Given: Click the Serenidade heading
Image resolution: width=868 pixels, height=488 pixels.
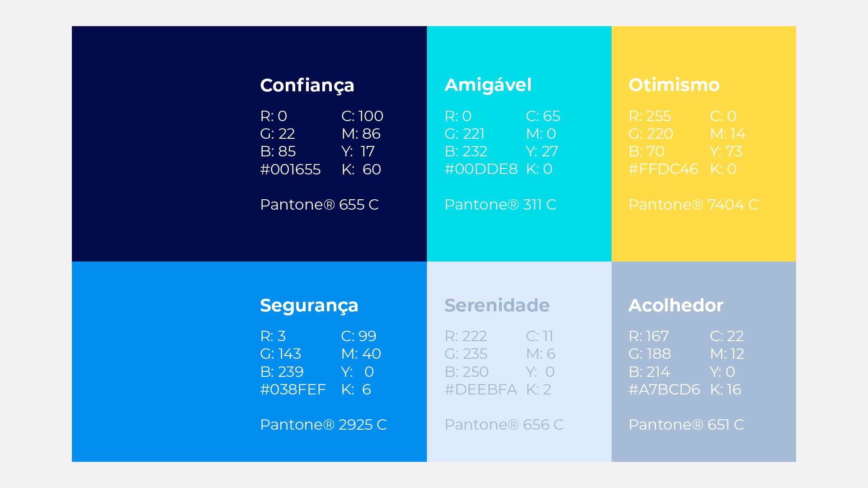Looking at the screenshot, I should click(x=497, y=305).
